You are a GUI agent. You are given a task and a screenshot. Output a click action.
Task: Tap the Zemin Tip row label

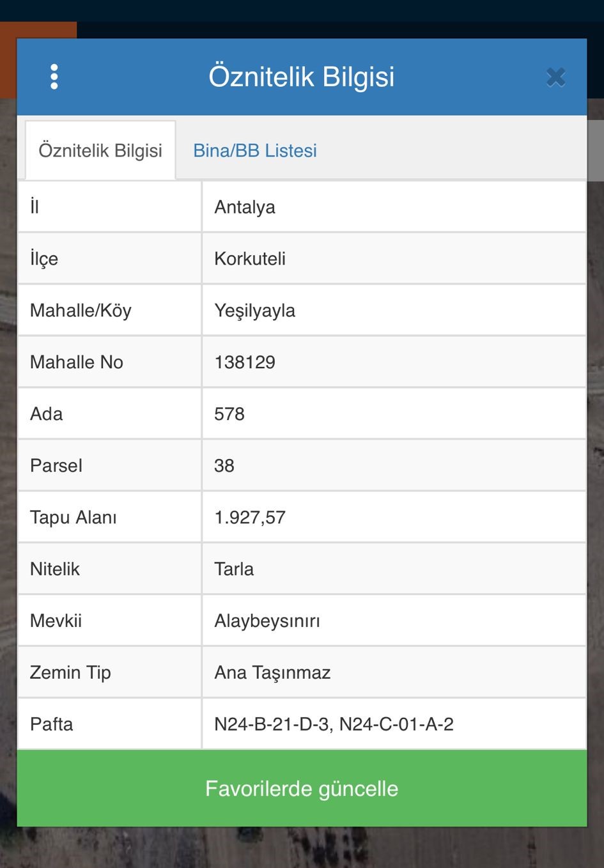point(70,673)
